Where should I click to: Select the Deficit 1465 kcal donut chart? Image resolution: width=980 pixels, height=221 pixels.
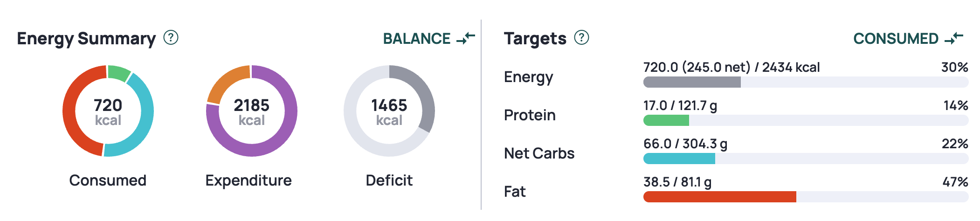(x=389, y=111)
